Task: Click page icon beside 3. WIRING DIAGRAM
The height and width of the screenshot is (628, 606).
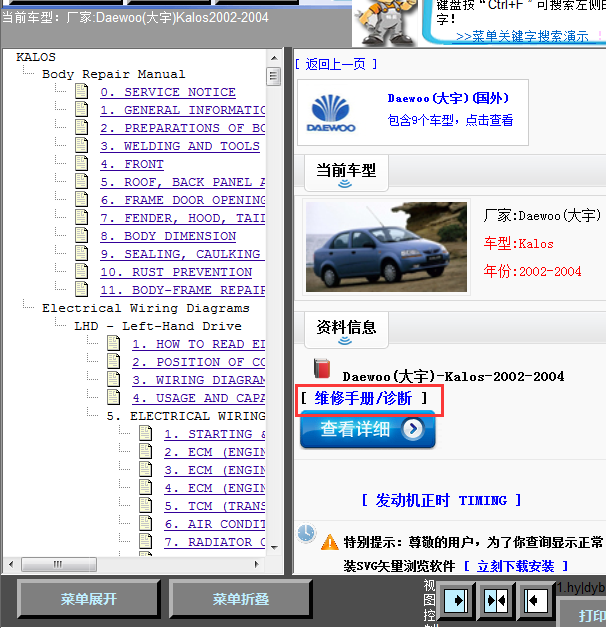Action: [x=114, y=380]
